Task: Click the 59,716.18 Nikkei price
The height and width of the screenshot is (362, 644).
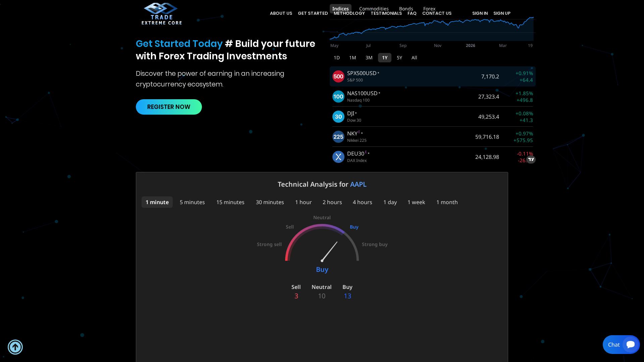Action: click(487, 137)
